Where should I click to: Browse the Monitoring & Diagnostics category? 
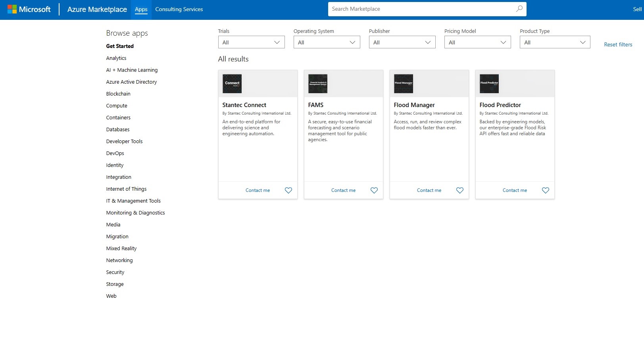pos(135,213)
